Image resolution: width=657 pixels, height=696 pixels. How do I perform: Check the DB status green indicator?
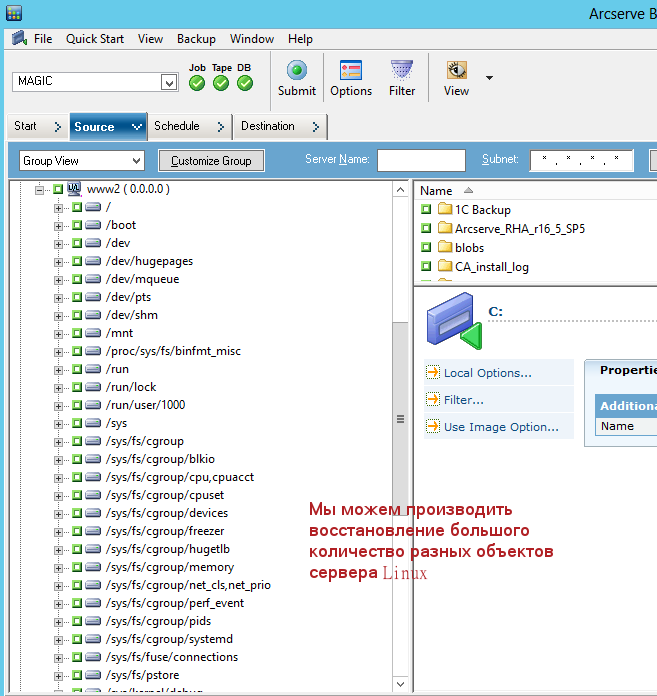pyautogui.click(x=245, y=83)
